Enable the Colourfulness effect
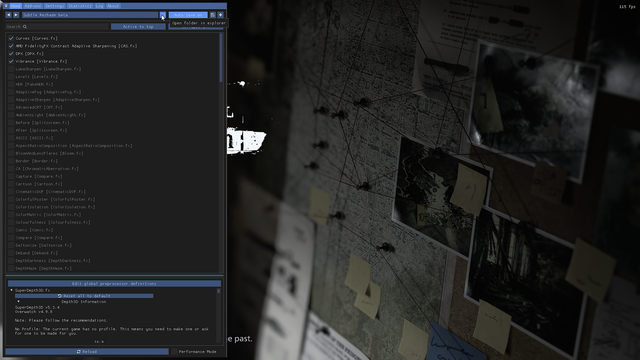 pyautogui.click(x=11, y=222)
